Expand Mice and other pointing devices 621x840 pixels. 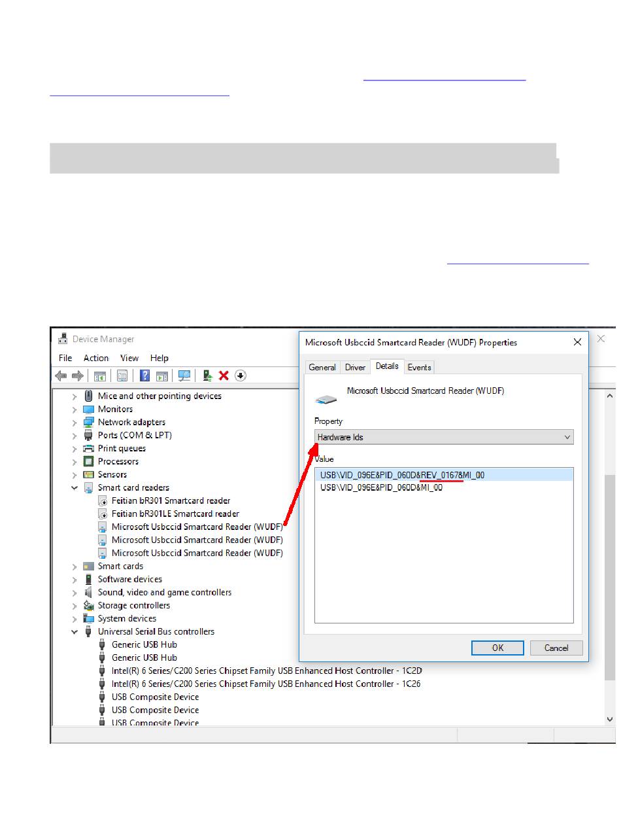(75, 396)
